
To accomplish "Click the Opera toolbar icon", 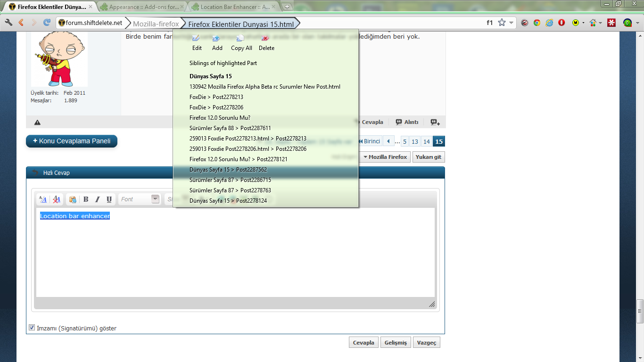I will coord(561,22).
